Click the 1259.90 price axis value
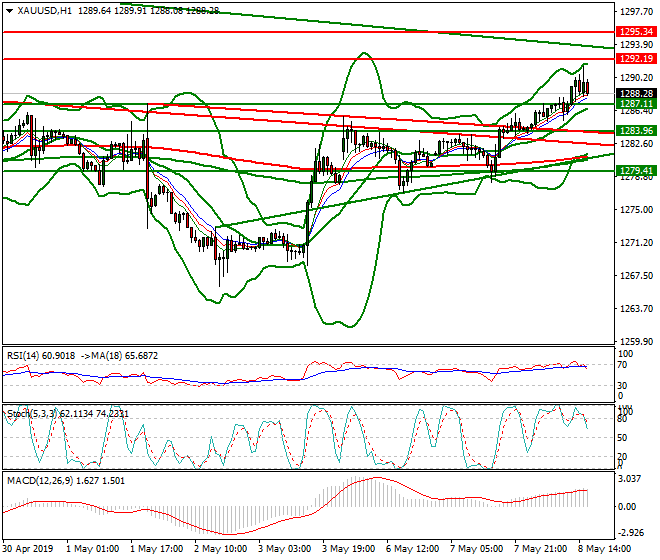Viewport: 660px width, 560px height. [636, 341]
